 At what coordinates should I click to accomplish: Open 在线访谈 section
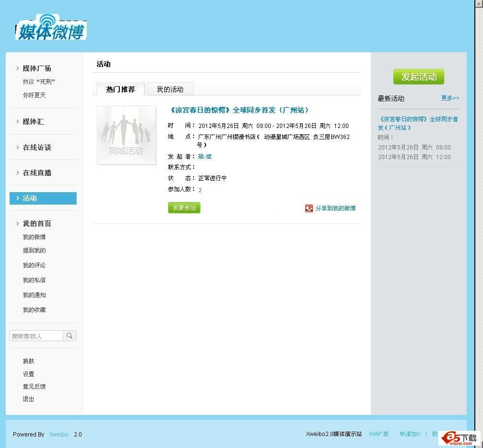coord(37,147)
